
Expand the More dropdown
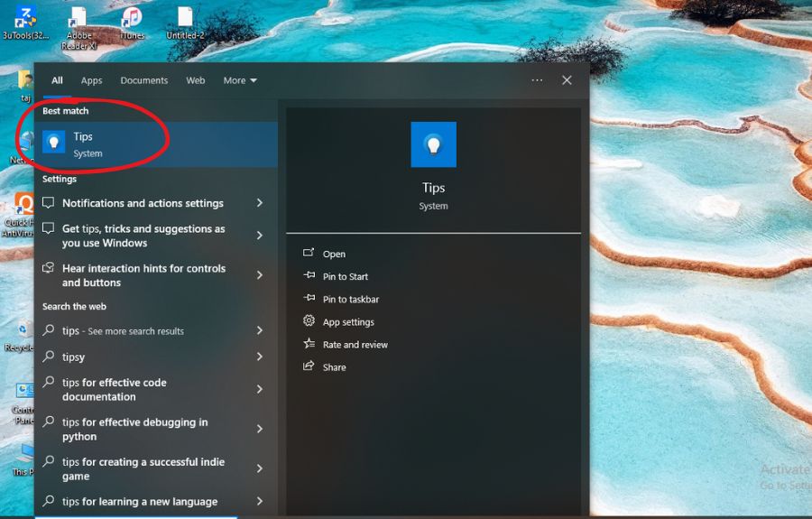(x=240, y=80)
